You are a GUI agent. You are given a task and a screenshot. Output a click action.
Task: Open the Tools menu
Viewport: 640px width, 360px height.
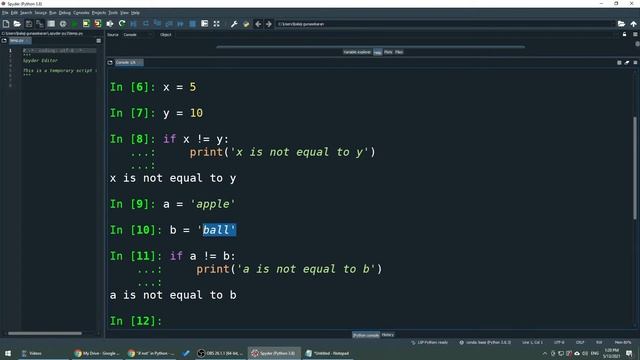[x=113, y=13]
